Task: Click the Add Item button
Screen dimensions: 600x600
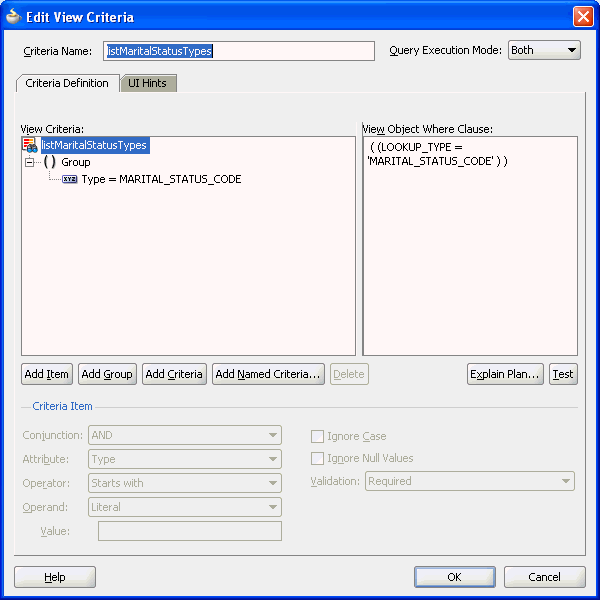Action: [47, 374]
